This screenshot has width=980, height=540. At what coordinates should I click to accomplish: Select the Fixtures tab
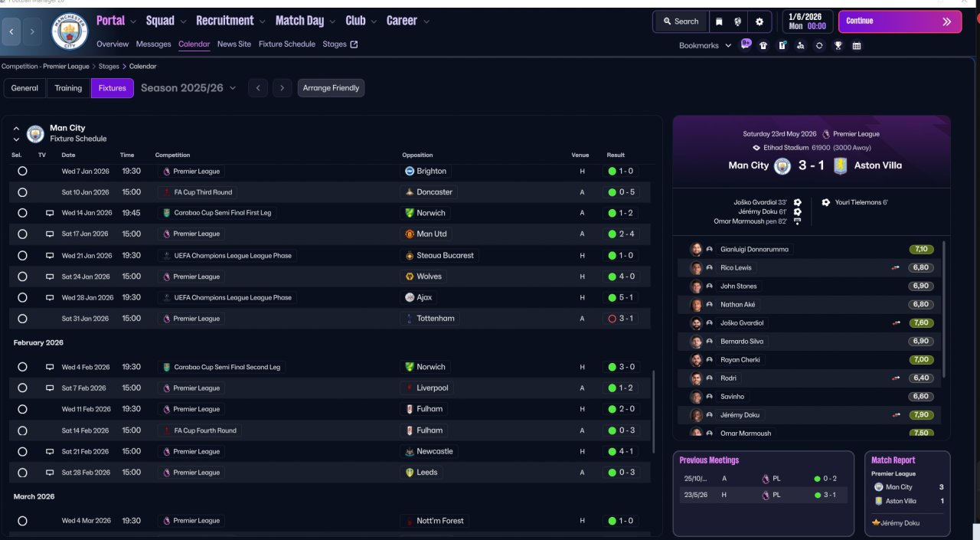pos(113,88)
